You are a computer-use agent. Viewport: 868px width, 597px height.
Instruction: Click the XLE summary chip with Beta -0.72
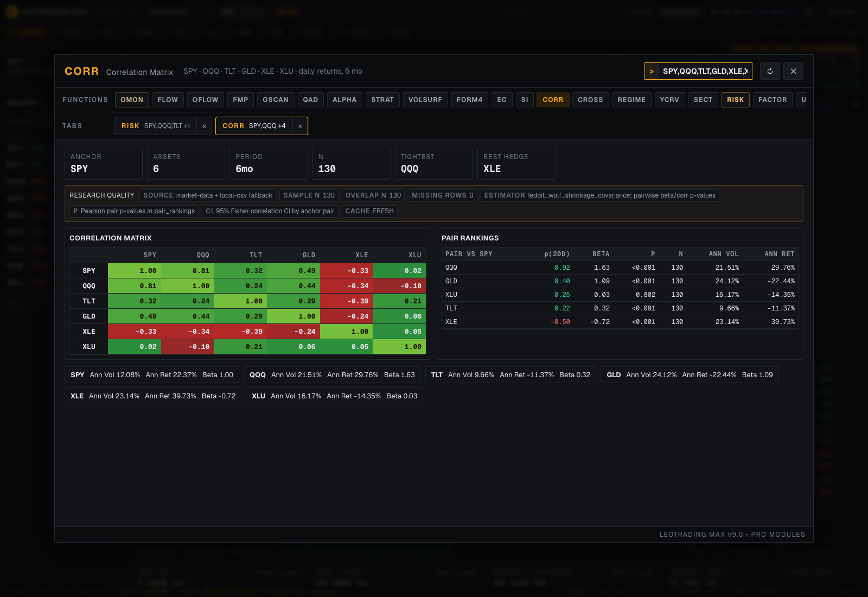tap(153, 396)
